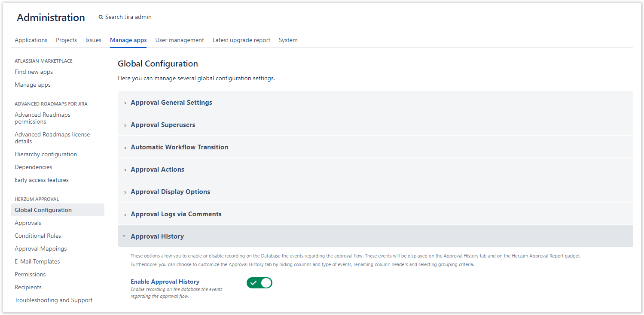
Task: Open Find new apps link
Action: click(x=34, y=72)
